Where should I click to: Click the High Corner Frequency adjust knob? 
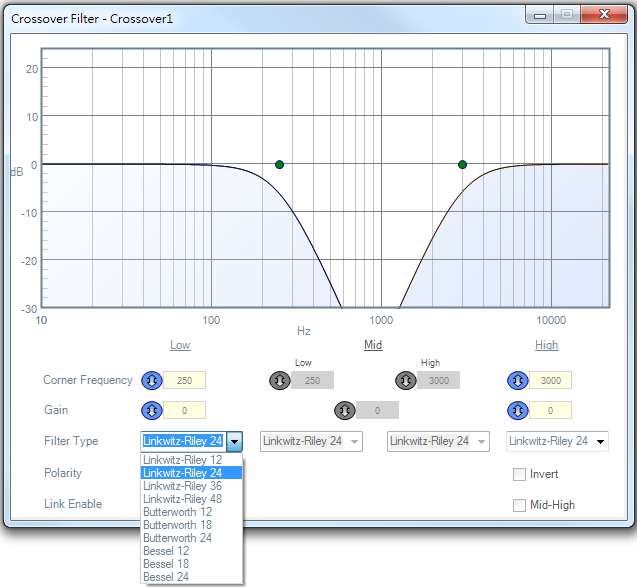[x=518, y=381]
